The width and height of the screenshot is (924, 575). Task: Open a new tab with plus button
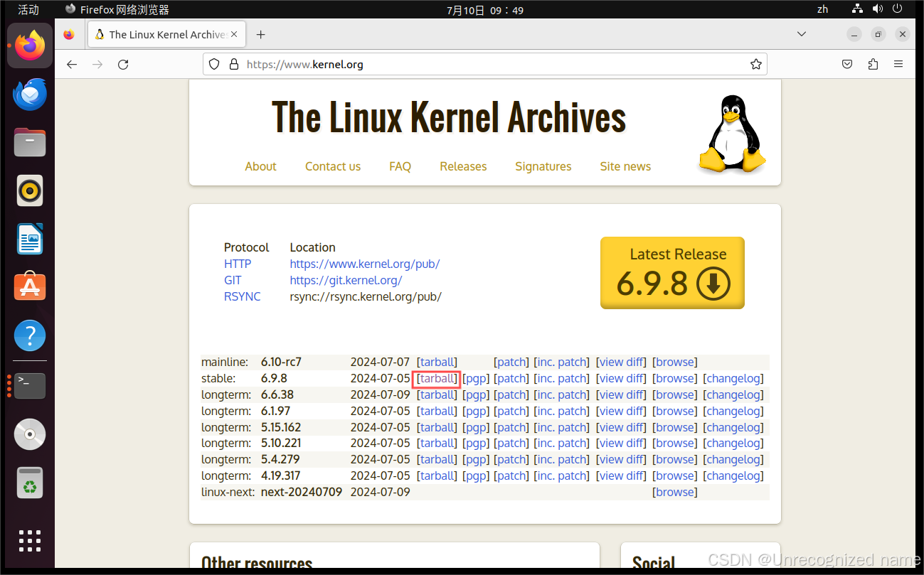click(x=260, y=34)
